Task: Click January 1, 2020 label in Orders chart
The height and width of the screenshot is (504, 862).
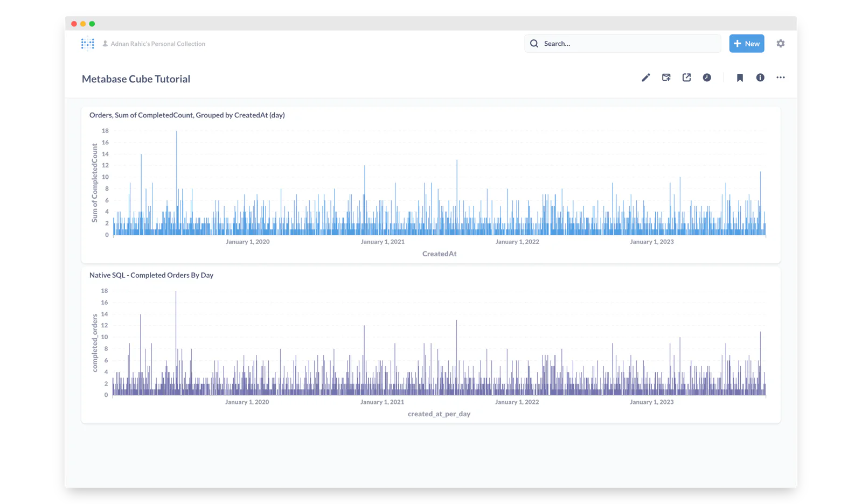Action: [x=248, y=242]
